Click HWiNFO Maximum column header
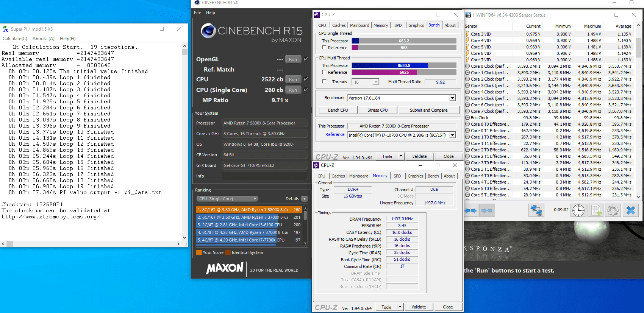Viewport: 644px width, 313px height. pos(592,26)
